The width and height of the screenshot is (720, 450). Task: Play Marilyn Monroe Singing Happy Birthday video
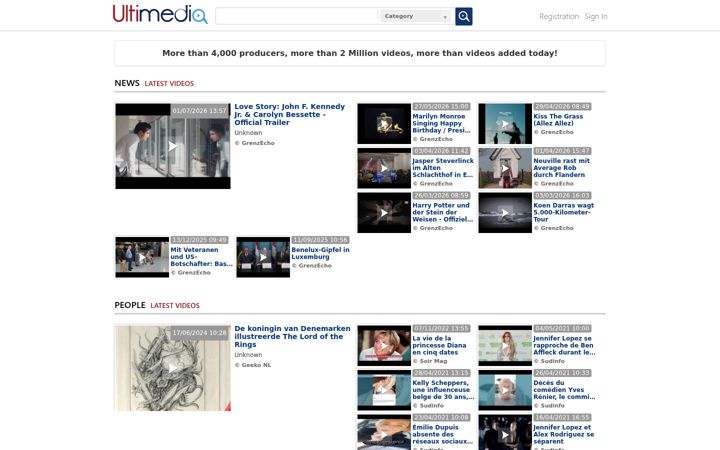click(x=384, y=124)
